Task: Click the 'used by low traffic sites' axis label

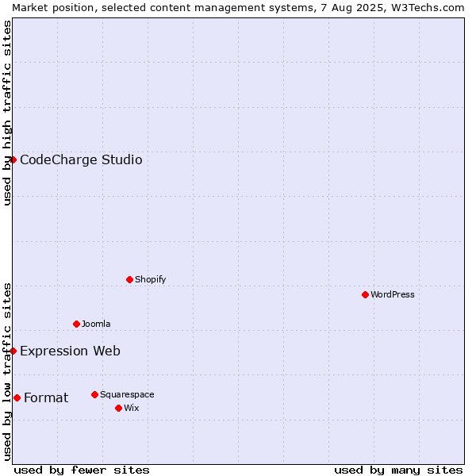Action: 6,372
